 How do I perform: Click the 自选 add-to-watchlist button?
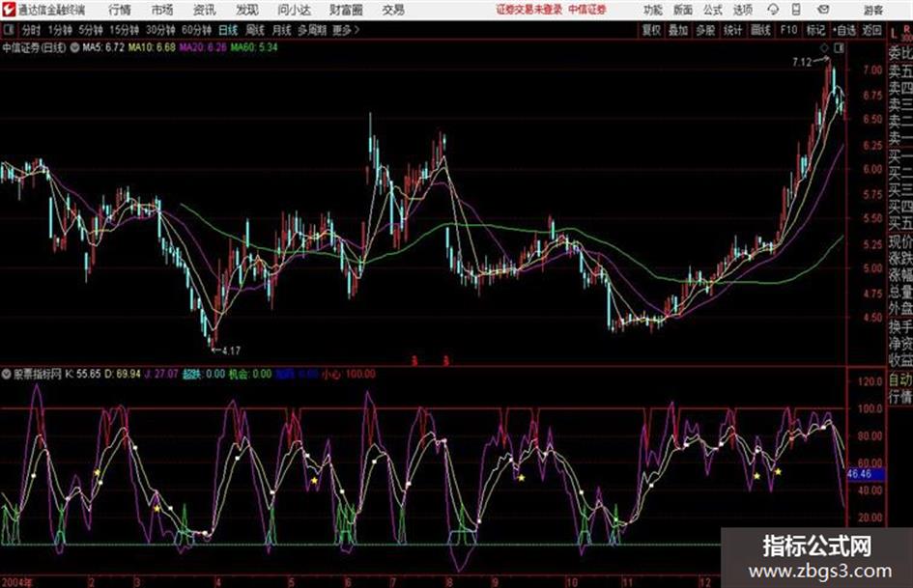click(x=844, y=30)
